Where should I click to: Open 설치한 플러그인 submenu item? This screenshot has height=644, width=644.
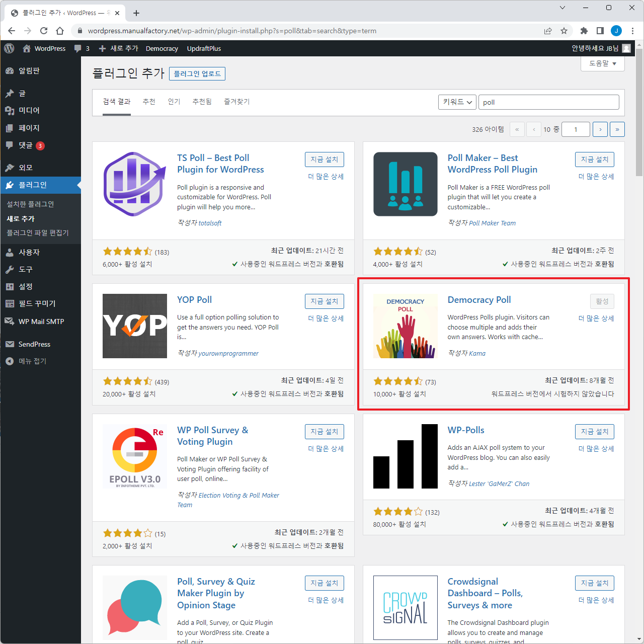pyautogui.click(x=30, y=204)
